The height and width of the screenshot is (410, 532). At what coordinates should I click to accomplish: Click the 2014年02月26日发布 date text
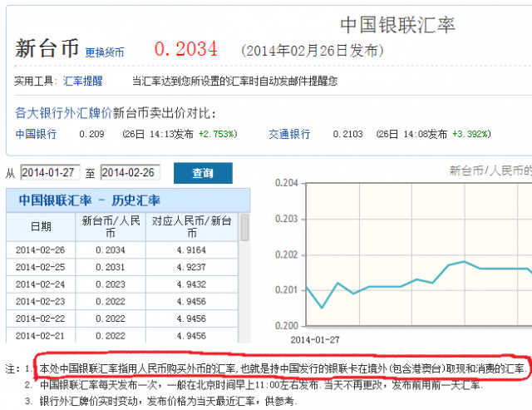[313, 51]
